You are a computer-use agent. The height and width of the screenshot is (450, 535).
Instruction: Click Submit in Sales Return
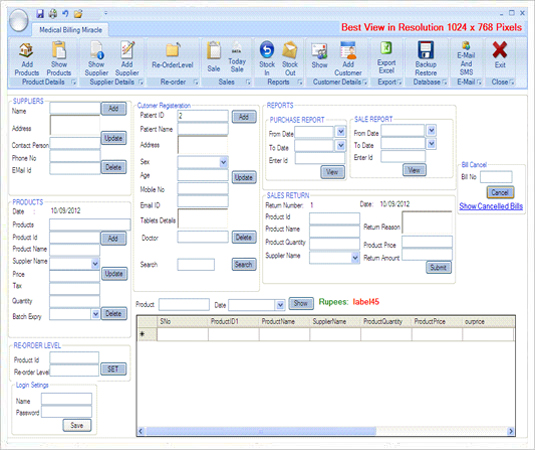[438, 267]
